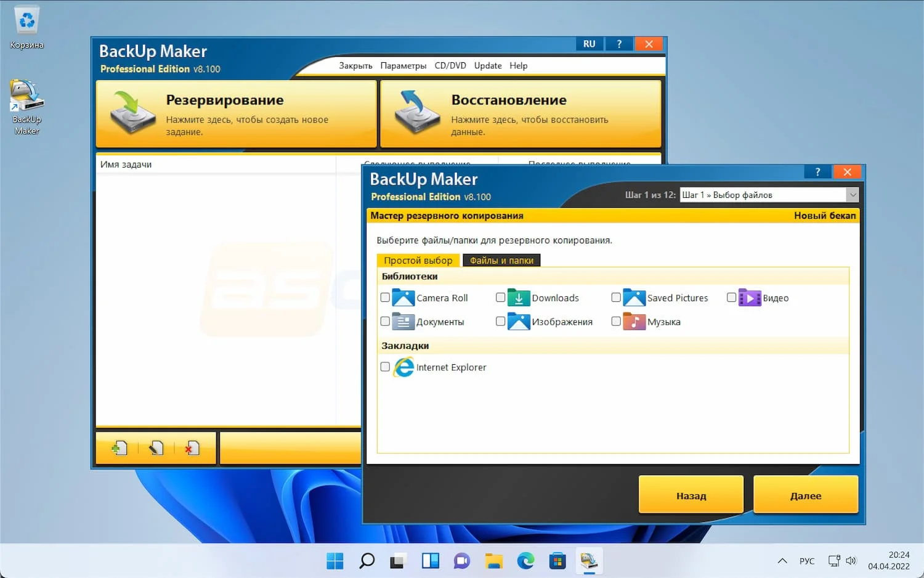Switch to the Файлы и папки tab
924x578 pixels.
[x=501, y=260]
